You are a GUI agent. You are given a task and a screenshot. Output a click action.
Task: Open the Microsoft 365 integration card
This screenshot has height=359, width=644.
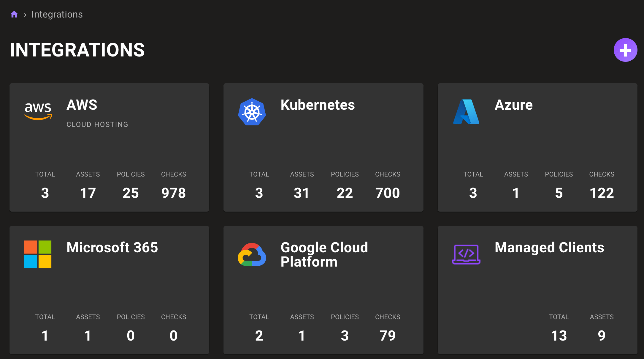109,290
